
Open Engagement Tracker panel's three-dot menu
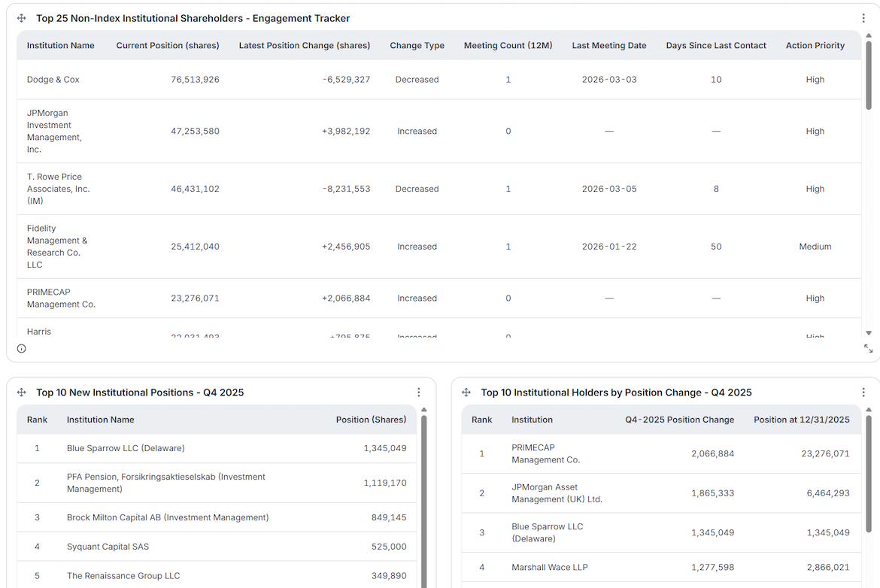point(863,19)
